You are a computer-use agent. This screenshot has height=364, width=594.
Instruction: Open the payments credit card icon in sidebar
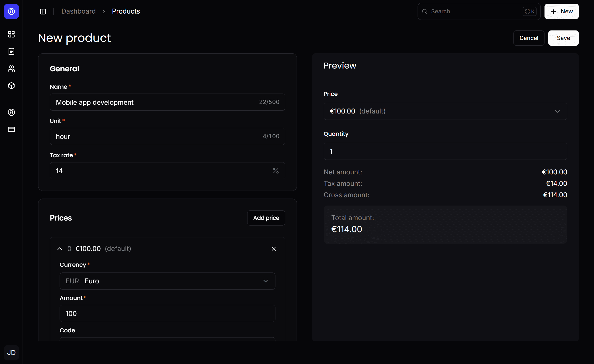[11, 129]
